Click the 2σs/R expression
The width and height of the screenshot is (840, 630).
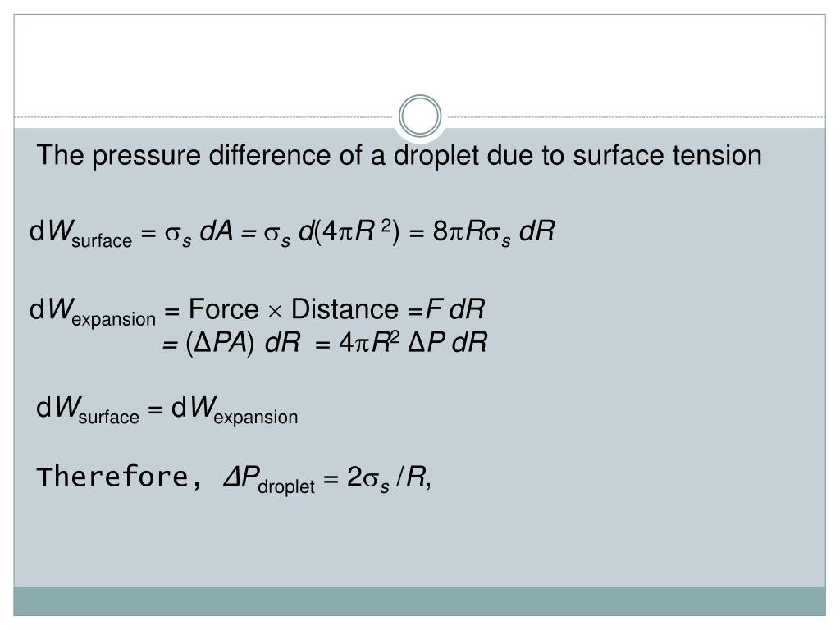(x=388, y=477)
